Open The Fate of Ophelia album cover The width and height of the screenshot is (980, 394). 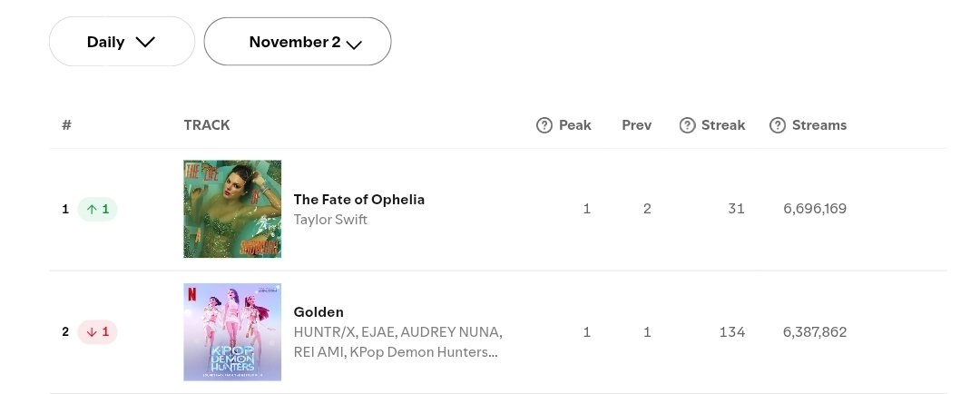coord(232,209)
